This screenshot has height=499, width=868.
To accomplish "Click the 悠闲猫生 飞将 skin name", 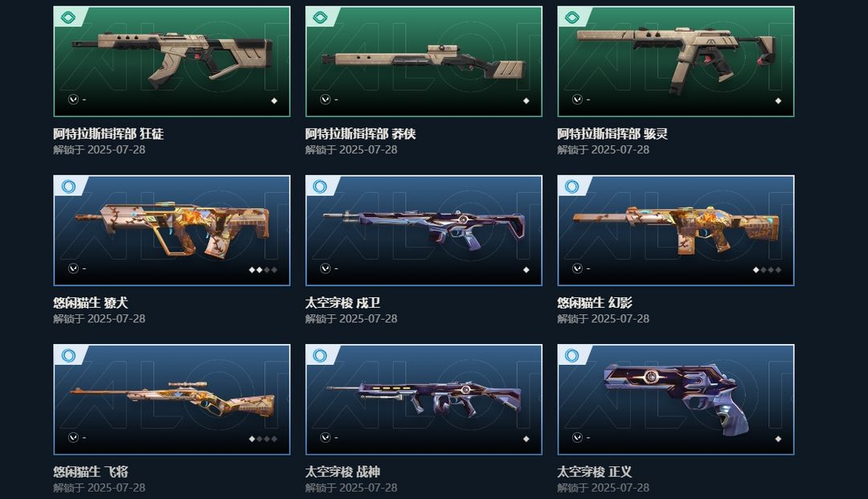I will point(91,472).
